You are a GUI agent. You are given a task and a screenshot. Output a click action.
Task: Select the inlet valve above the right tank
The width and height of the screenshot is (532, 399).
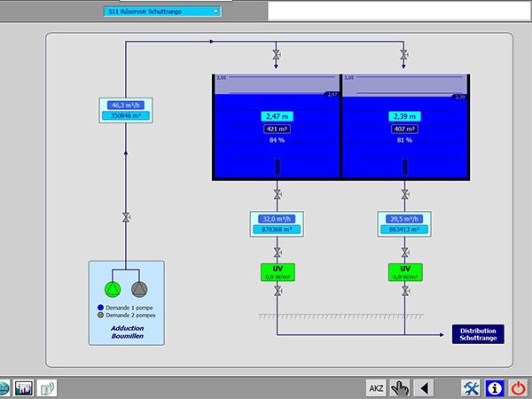click(x=403, y=54)
